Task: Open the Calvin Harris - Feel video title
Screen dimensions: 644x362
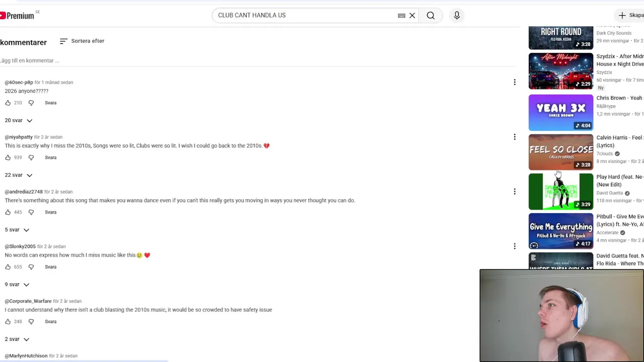Action: coord(620,142)
